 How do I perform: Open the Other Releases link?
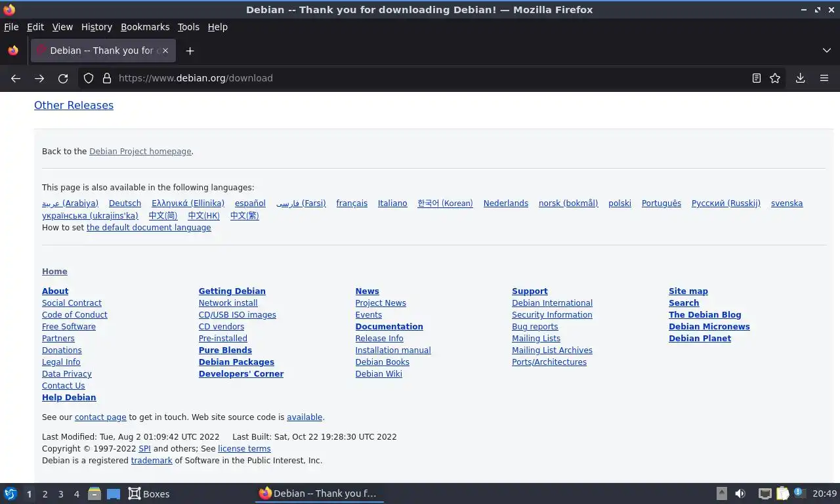73,105
